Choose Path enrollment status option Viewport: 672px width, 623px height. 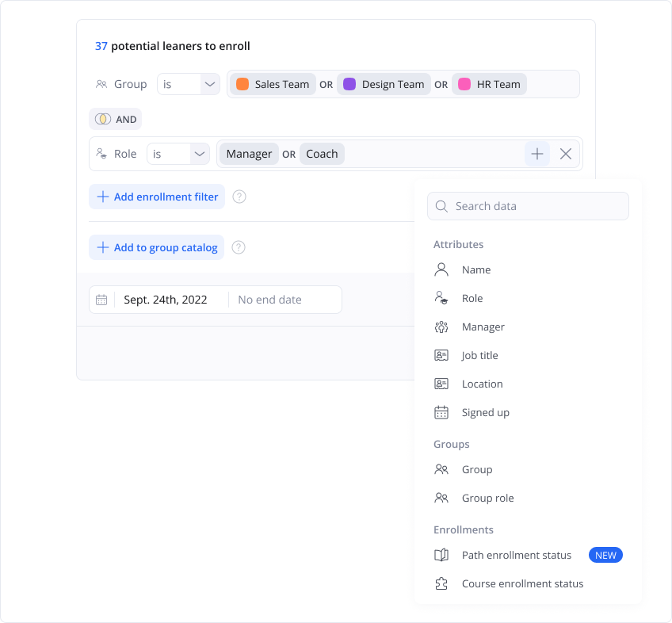click(516, 555)
